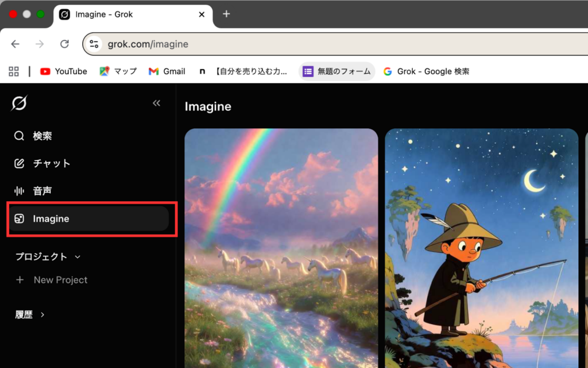Click the page reload icon
Viewport: 588px width, 368px height.
pos(64,44)
